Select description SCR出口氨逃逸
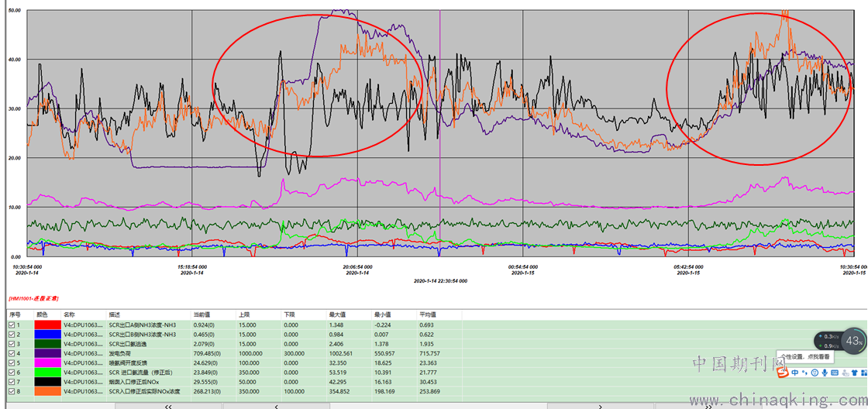Viewport: 868px width, 409px height. pos(129,344)
